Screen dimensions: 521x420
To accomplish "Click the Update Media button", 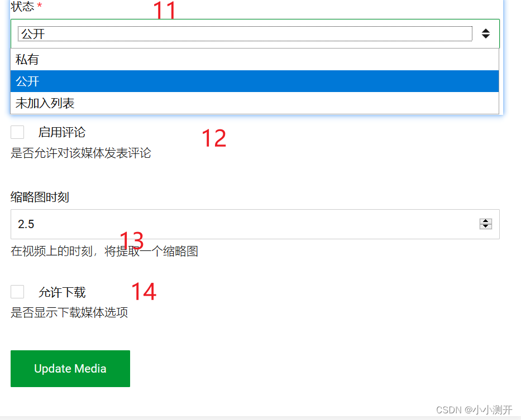I will [70, 369].
